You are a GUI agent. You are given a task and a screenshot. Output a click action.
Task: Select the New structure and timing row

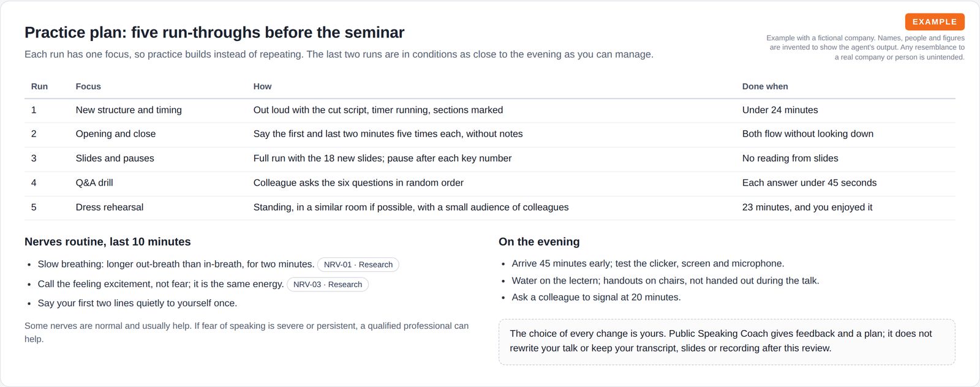(x=490, y=110)
